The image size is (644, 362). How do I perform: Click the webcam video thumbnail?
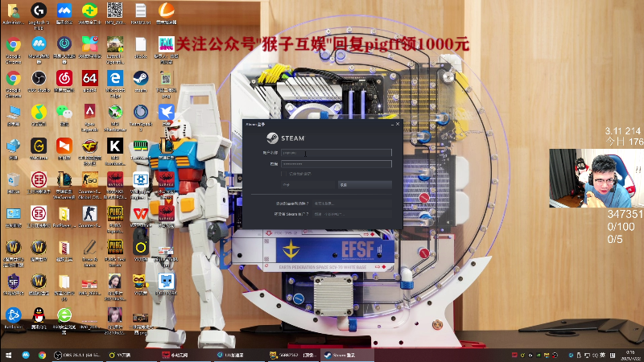pyautogui.click(x=597, y=178)
